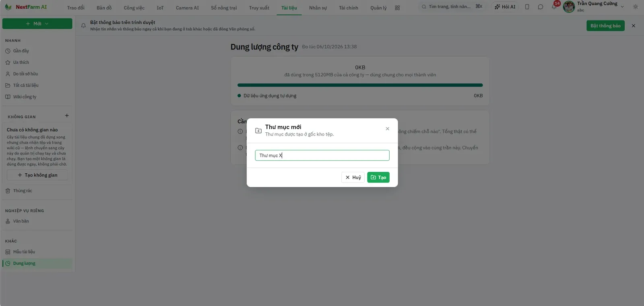Image resolution: width=644 pixels, height=306 pixels.
Task: Click the Huỷ cancel button
Action: (x=353, y=177)
